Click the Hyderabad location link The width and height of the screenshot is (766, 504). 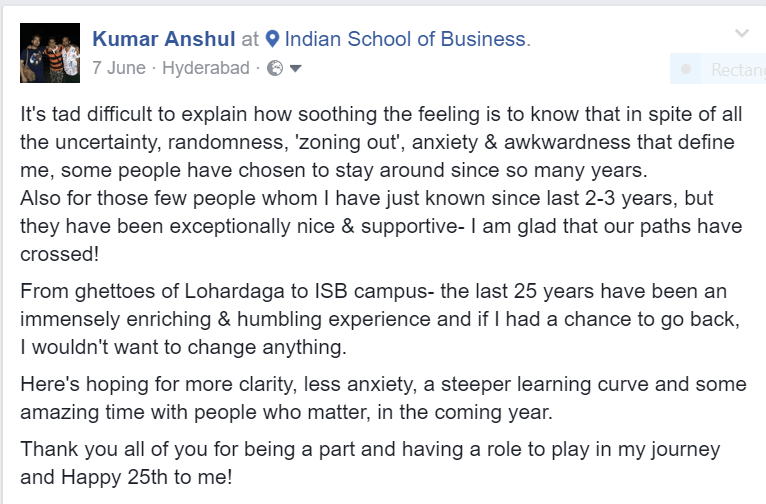207,69
